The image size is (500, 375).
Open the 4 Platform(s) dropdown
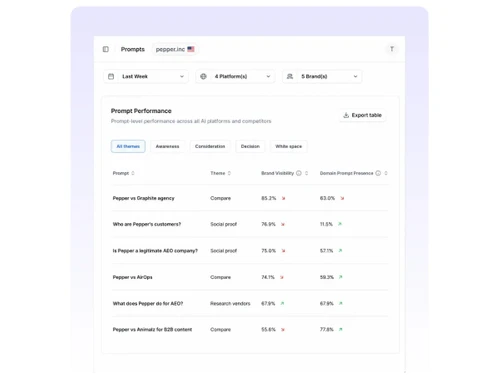pos(235,76)
